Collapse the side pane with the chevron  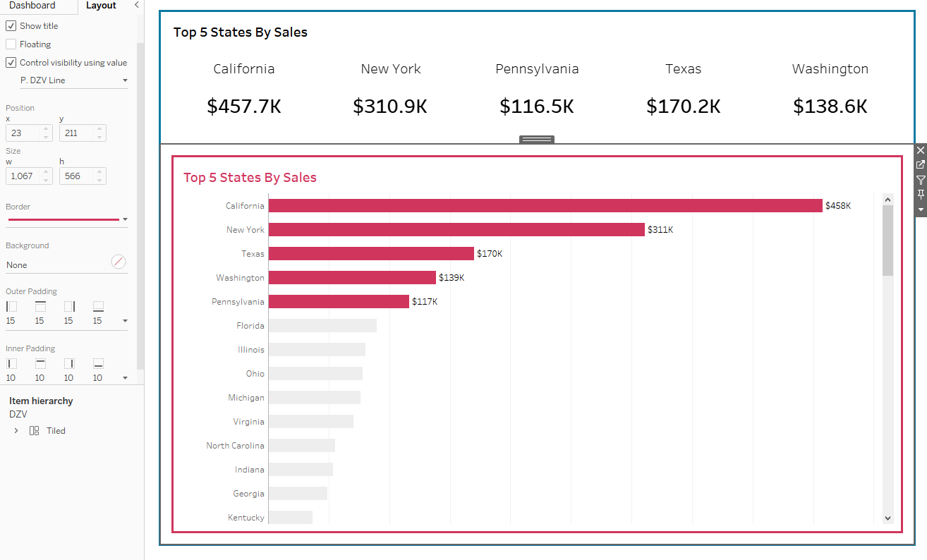[x=136, y=5]
